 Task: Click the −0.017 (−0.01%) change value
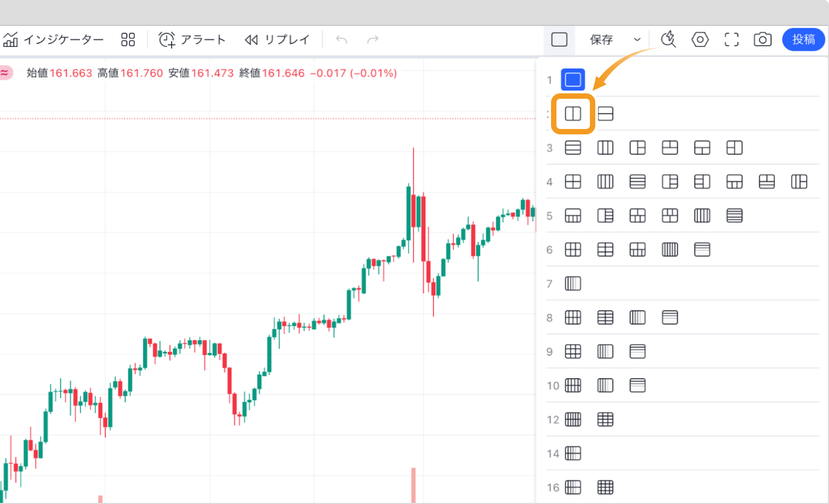coord(354,73)
